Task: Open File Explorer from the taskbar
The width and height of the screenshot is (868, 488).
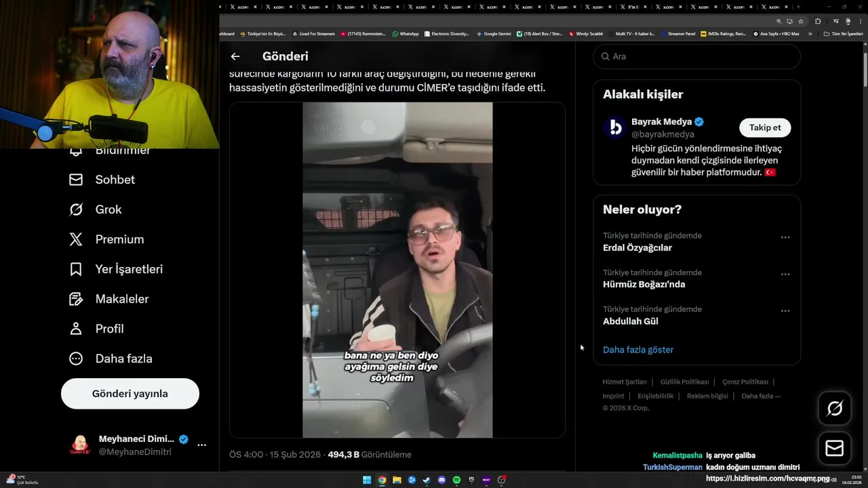Action: point(397,480)
